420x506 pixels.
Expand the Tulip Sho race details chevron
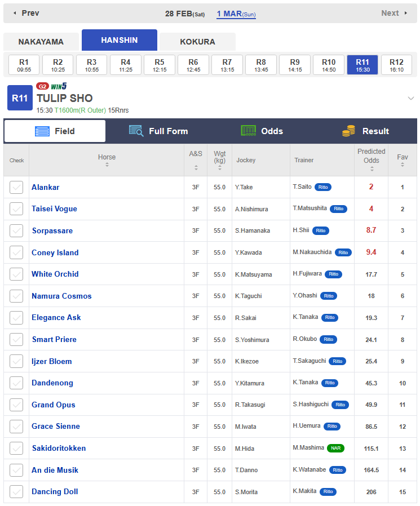pyautogui.click(x=410, y=98)
